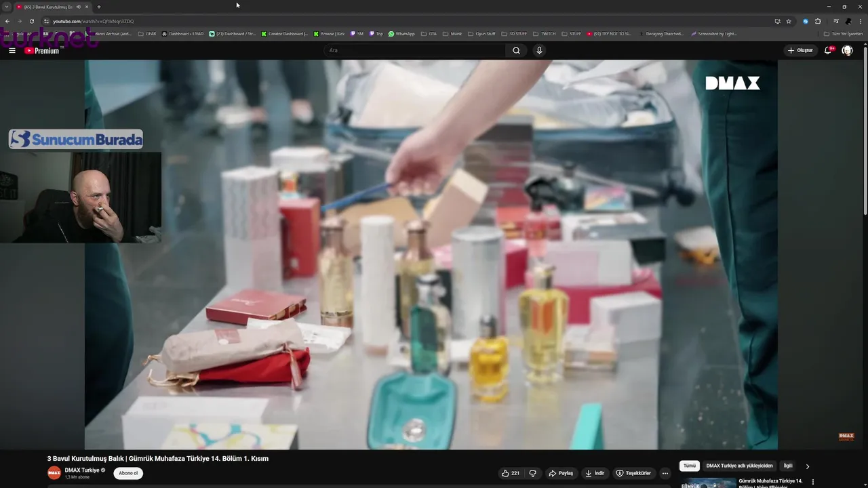Screen dimensions: 868x488
Task: Show next filter chips with arrow
Action: 807,466
